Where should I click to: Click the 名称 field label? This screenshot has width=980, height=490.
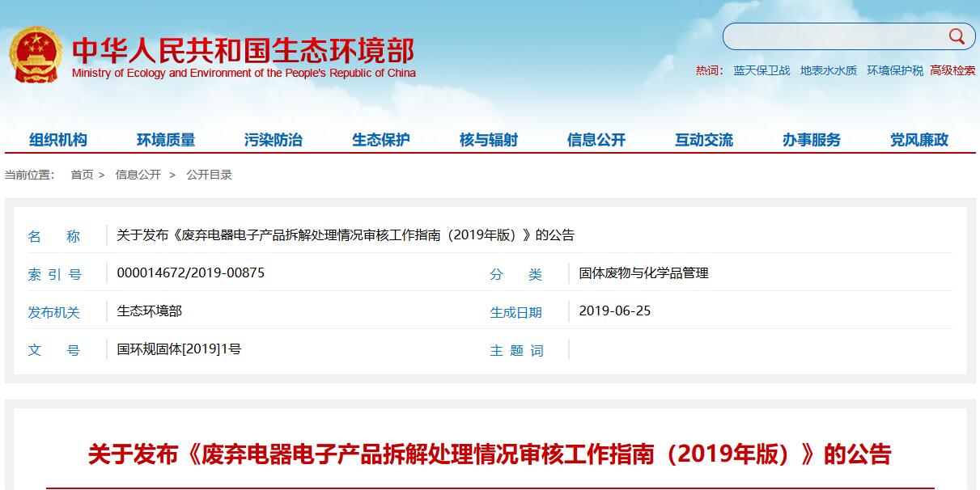coord(54,237)
